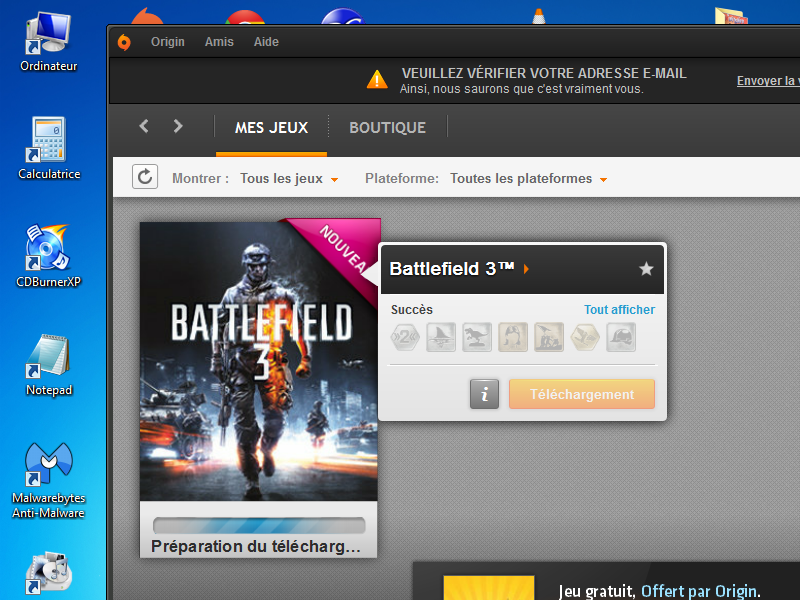Click the download preparation progress bar
The image size is (800, 600).
click(259, 526)
